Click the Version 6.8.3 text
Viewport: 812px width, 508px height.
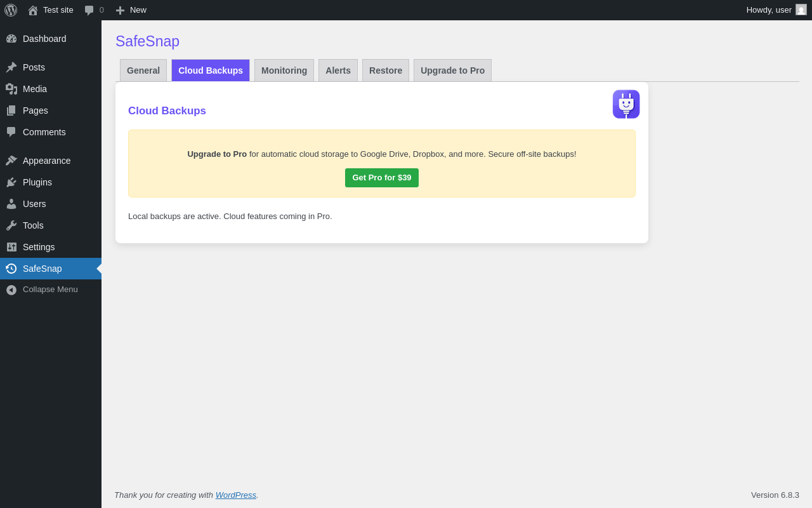(775, 495)
